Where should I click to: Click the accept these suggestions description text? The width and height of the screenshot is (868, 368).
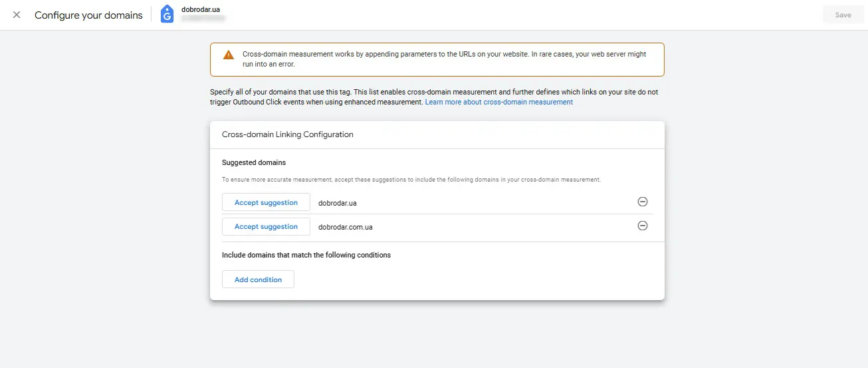[411, 180]
